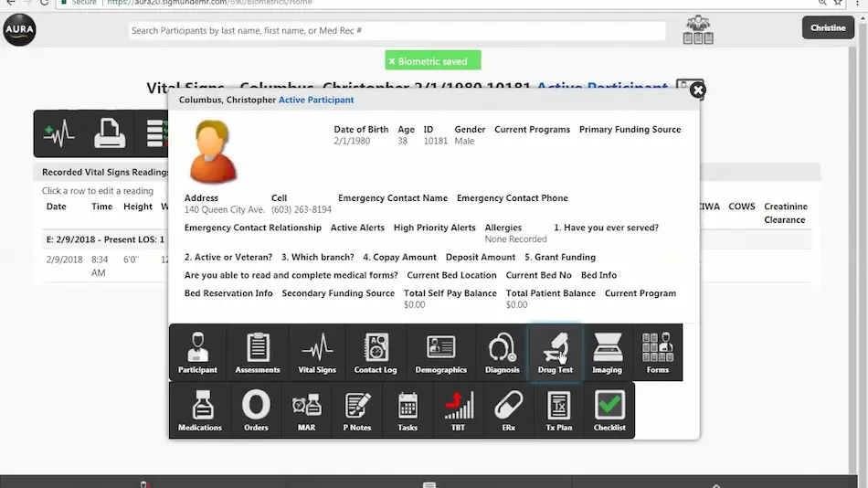Open the P Notes icon
This screenshot has height=488, width=868.
[357, 410]
